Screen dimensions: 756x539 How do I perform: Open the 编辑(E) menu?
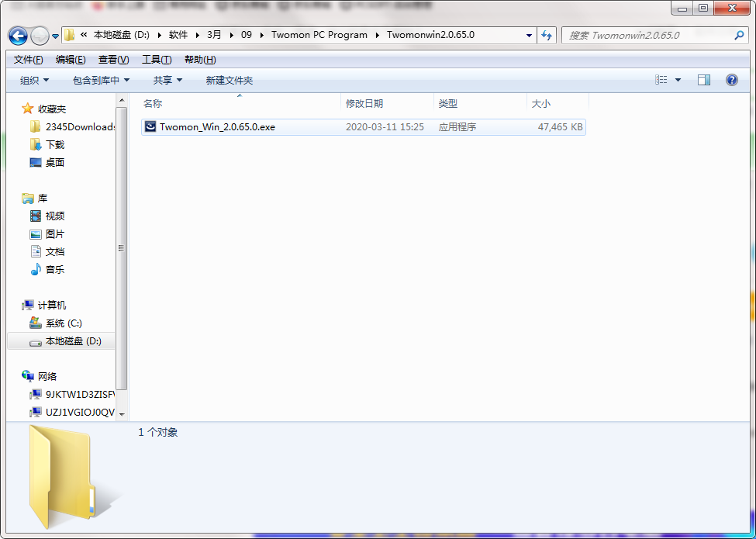[71, 59]
